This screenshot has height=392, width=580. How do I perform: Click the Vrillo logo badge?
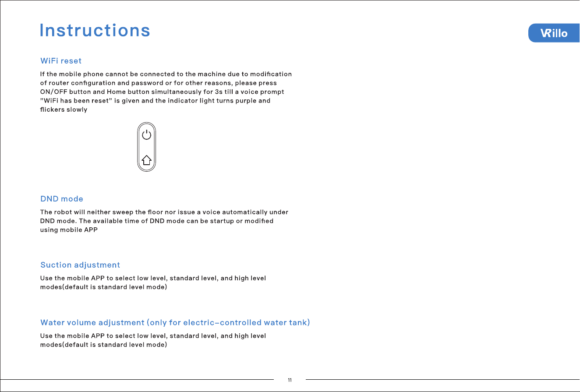[x=554, y=33]
